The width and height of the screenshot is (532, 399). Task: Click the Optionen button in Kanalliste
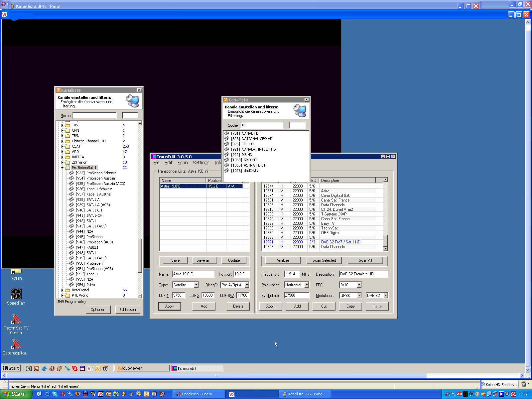pyautogui.click(x=98, y=310)
